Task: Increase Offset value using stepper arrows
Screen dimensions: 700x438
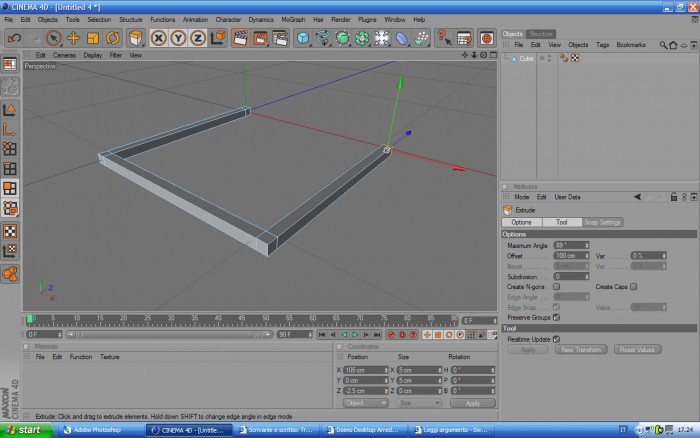Action: click(587, 254)
